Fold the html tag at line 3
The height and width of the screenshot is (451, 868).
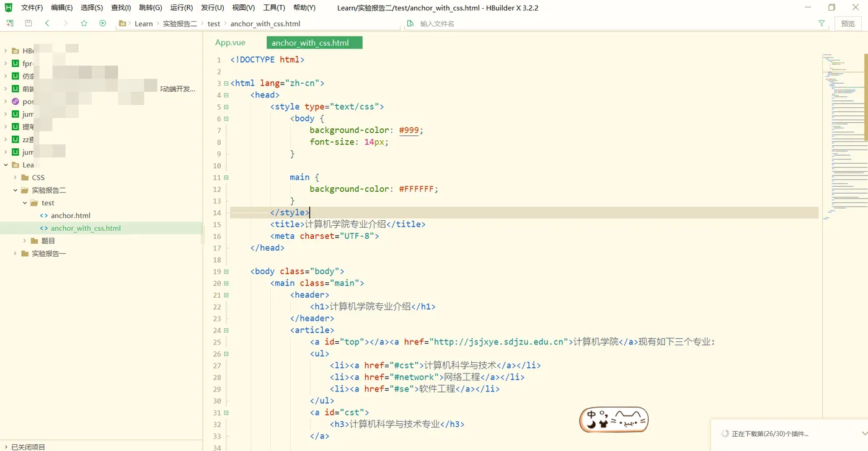tap(226, 83)
